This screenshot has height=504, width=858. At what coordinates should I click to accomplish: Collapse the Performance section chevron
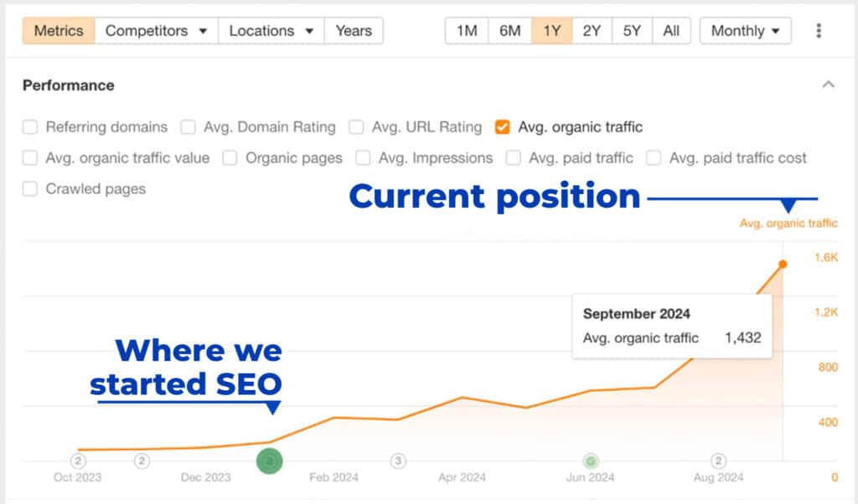tap(828, 85)
